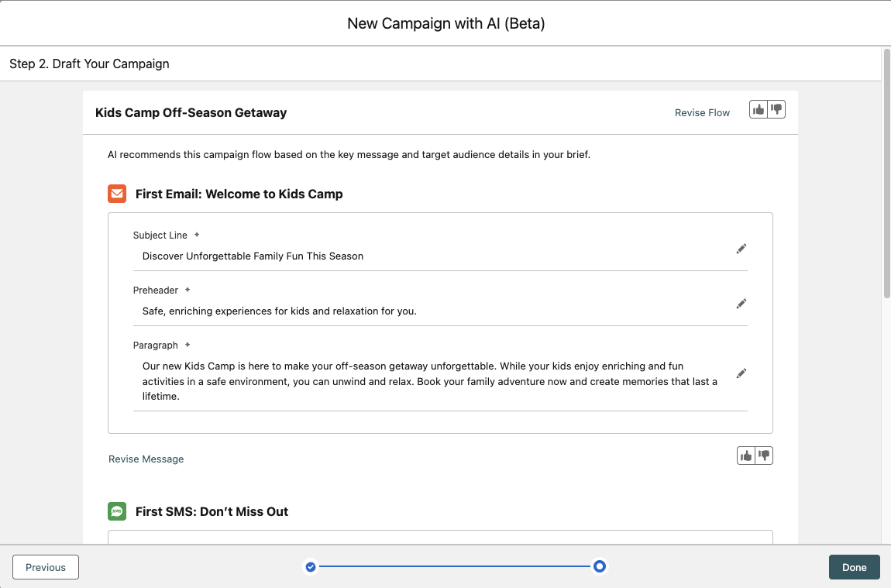
Task: Finish the campaign with Done button
Action: [x=854, y=567]
